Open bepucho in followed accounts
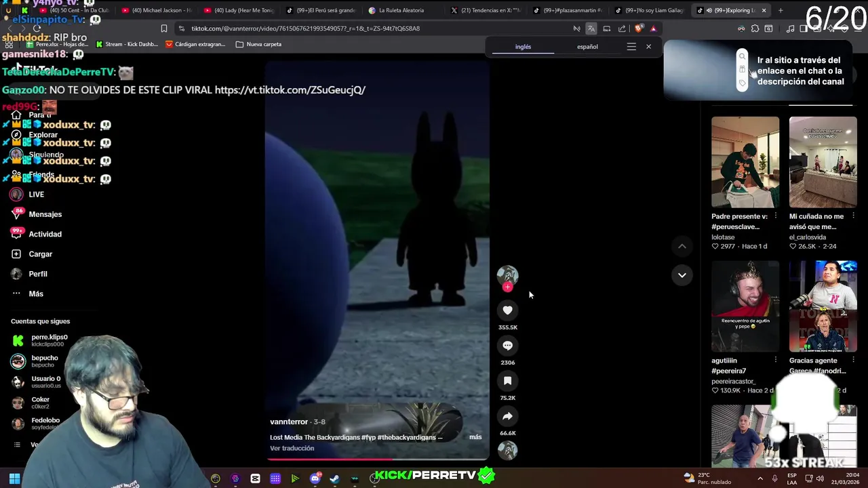Viewport: 868px width, 488px height. pyautogui.click(x=35, y=361)
